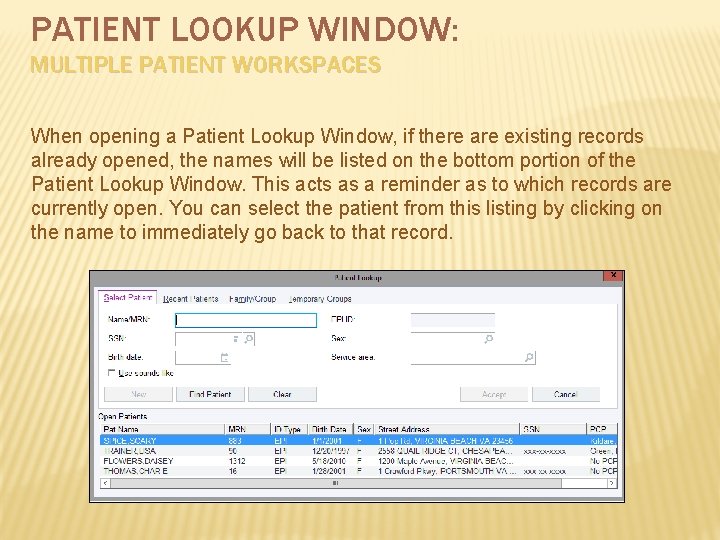Sort by ID Type column header
This screenshot has height=540, width=720.
(x=289, y=429)
